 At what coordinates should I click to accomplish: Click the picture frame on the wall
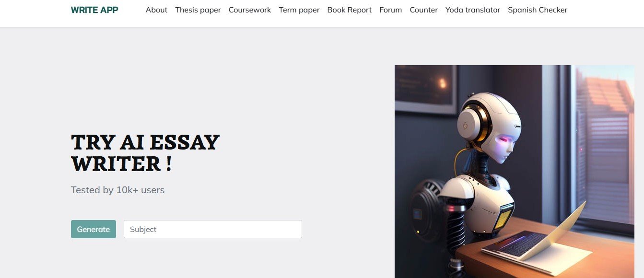pos(425,89)
